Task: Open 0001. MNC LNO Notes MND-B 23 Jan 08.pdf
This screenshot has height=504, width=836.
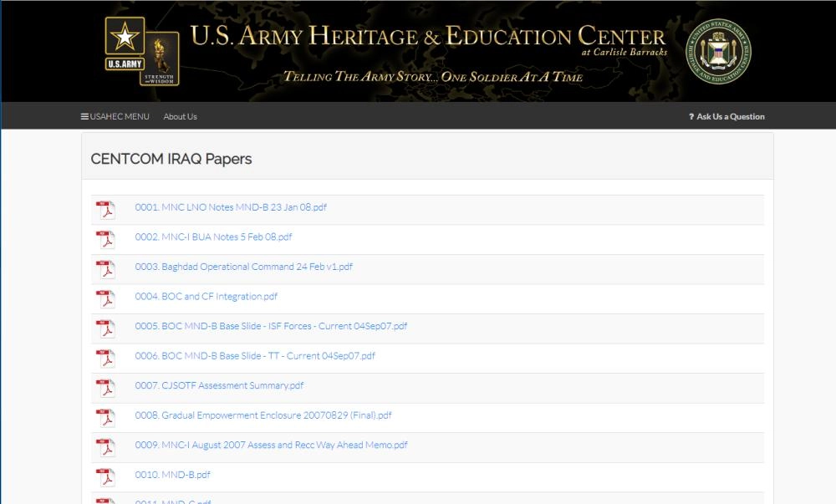Action: pos(231,207)
